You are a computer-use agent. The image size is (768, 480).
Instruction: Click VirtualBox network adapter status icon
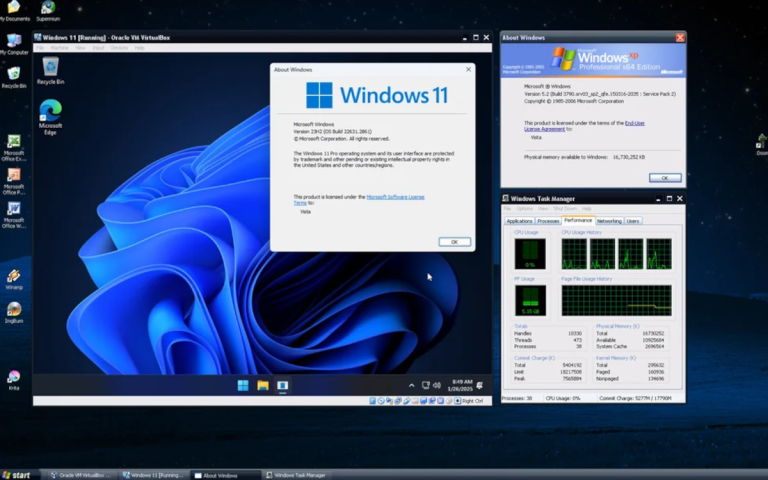click(398, 401)
